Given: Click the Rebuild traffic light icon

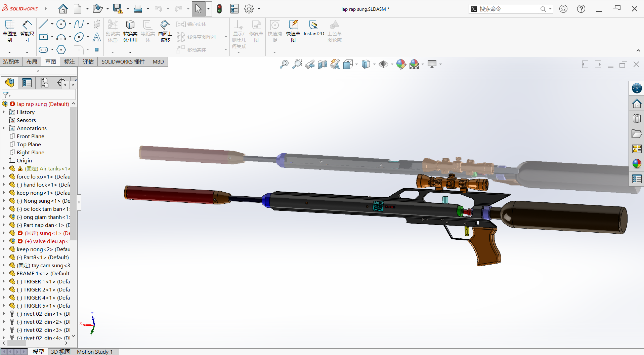Looking at the screenshot, I should coord(219,9).
